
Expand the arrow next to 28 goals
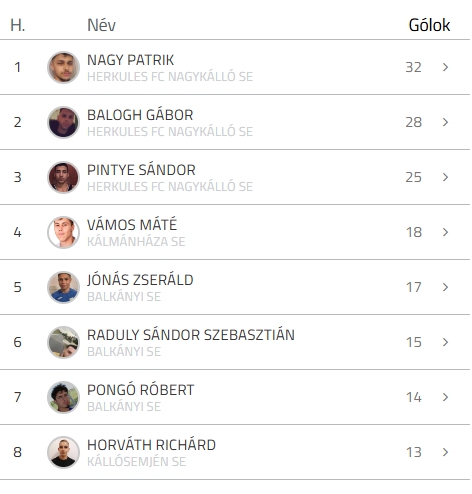(x=445, y=122)
